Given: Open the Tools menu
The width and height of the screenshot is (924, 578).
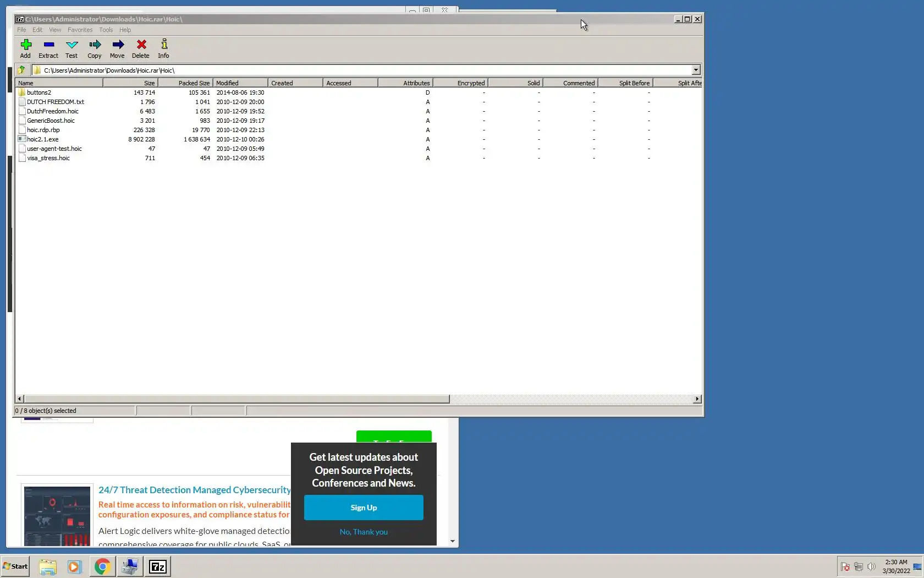Looking at the screenshot, I should (106, 30).
